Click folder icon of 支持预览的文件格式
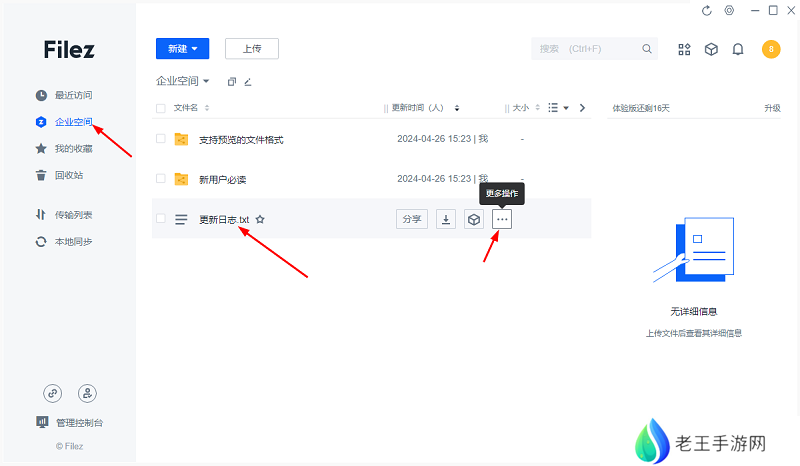 tap(181, 139)
